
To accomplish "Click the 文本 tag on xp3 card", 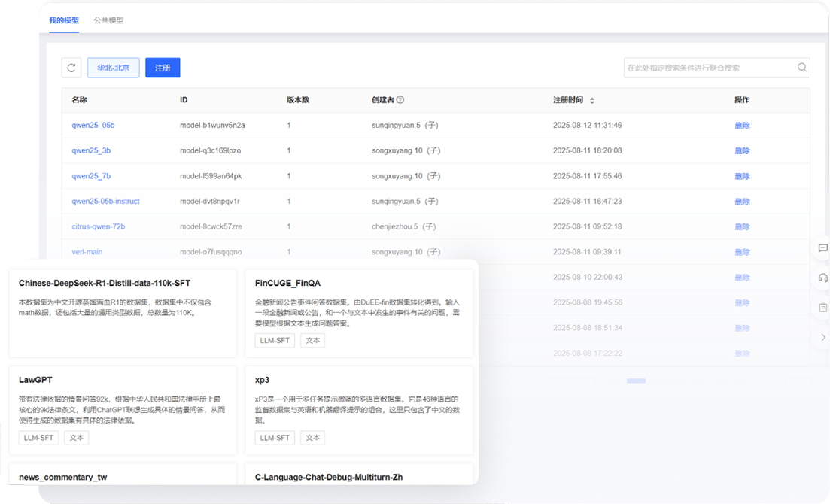I will coord(312,437).
